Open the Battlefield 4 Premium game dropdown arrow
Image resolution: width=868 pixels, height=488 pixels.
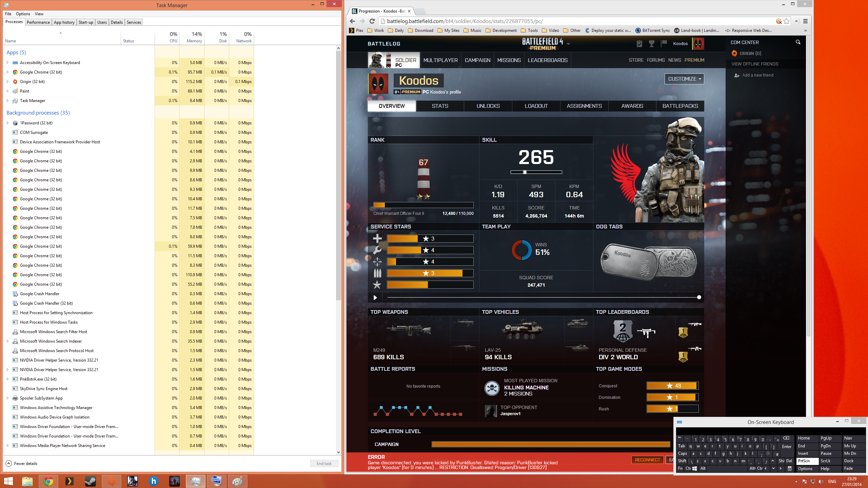click(568, 44)
